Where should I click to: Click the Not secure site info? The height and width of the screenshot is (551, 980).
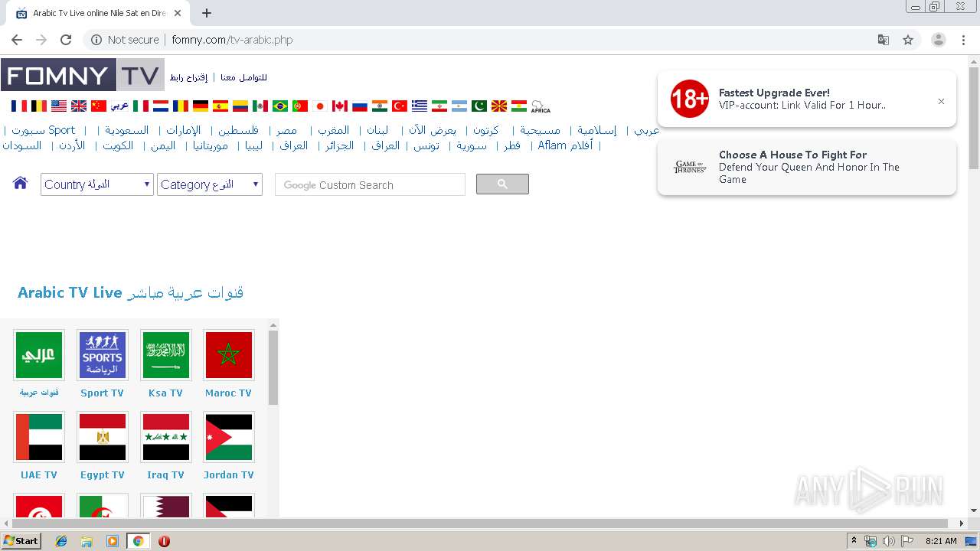(x=125, y=40)
